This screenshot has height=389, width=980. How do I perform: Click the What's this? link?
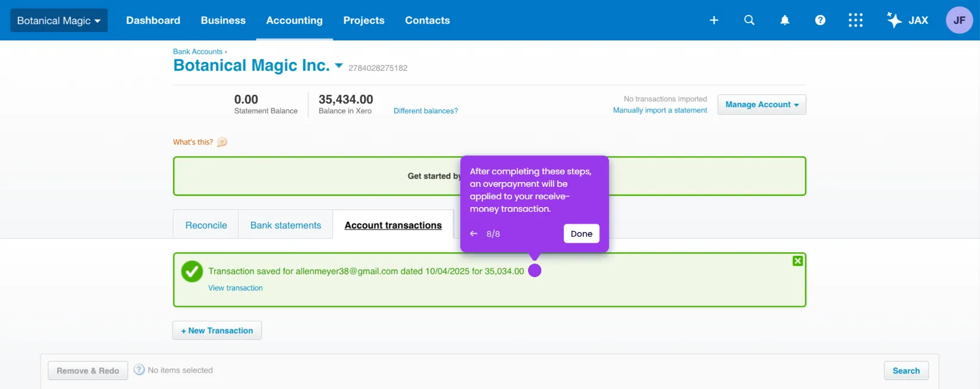tap(193, 142)
